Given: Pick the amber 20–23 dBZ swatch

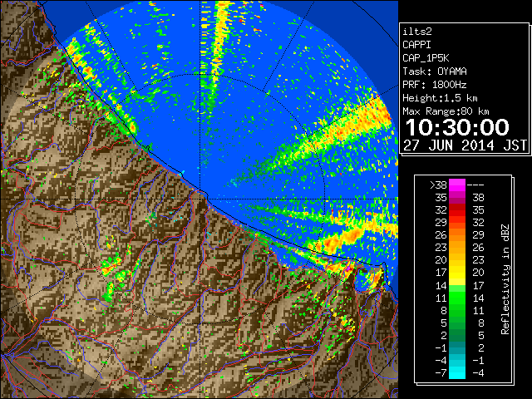Looking at the screenshot, I should (457, 260).
